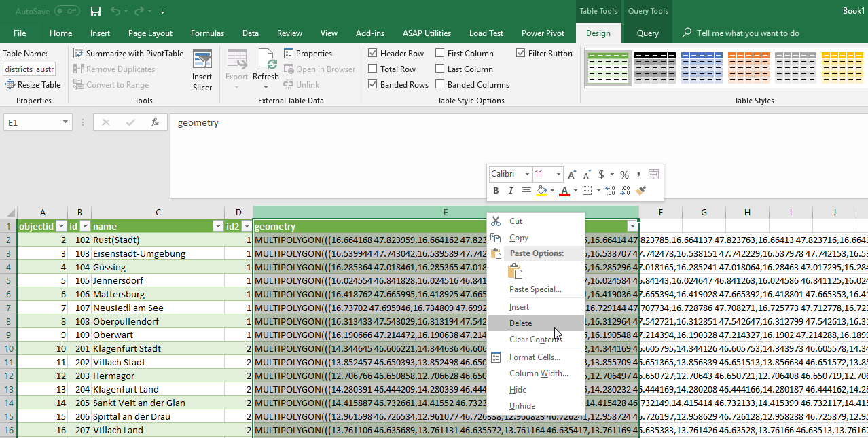Expand the Name Box dropdown

coord(66,122)
